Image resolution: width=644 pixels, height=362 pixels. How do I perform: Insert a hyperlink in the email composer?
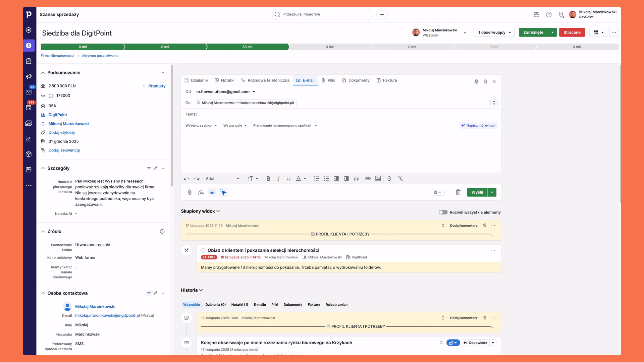[368, 179]
